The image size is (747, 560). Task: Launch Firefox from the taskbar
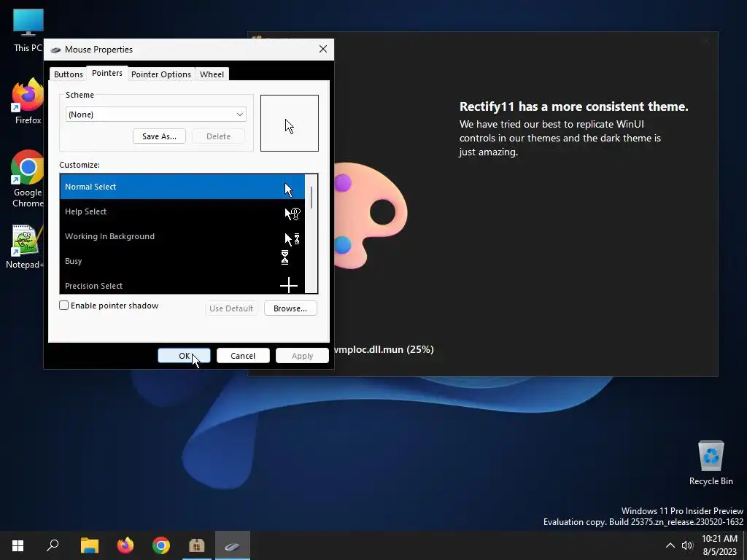[x=125, y=545]
